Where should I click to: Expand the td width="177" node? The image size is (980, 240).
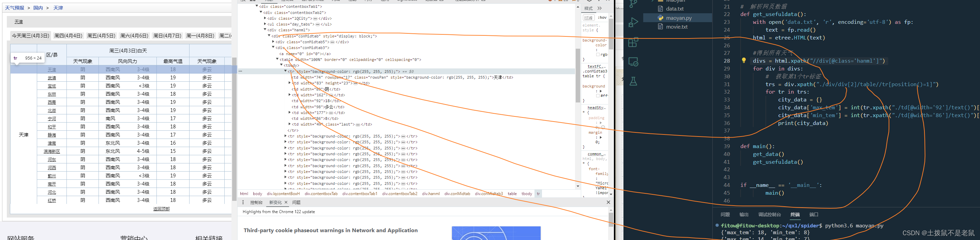tap(289, 113)
